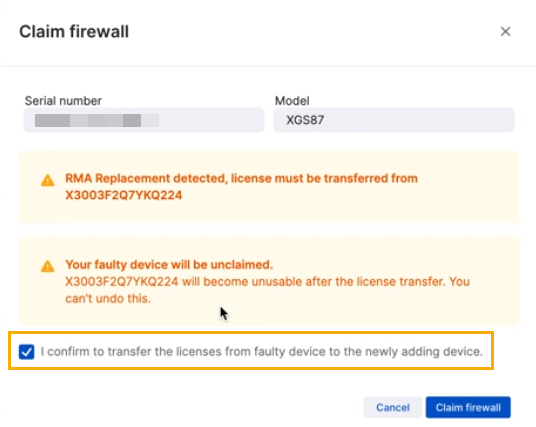Click the Model field label

pyautogui.click(x=292, y=101)
